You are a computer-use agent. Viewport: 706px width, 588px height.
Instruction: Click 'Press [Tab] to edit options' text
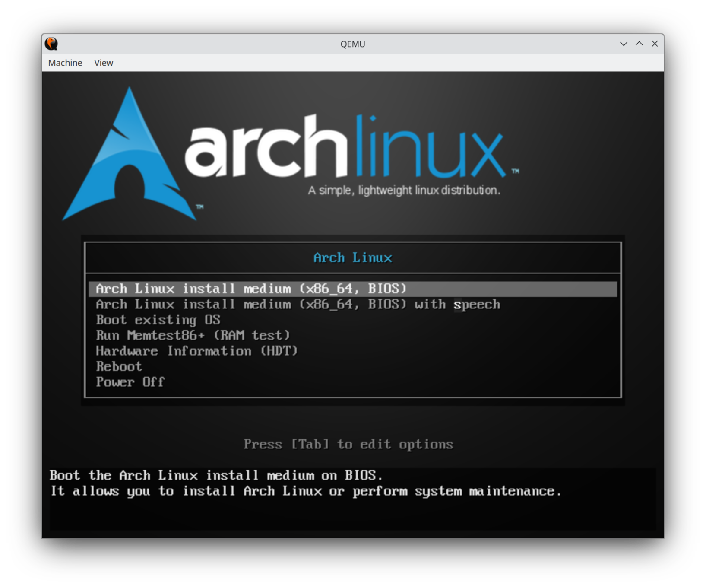[348, 444]
